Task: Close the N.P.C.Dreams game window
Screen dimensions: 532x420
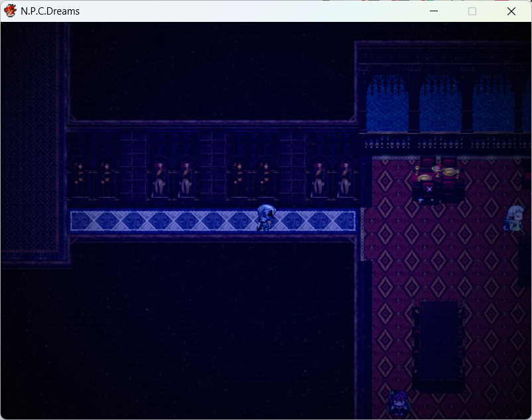Action: pyautogui.click(x=511, y=11)
